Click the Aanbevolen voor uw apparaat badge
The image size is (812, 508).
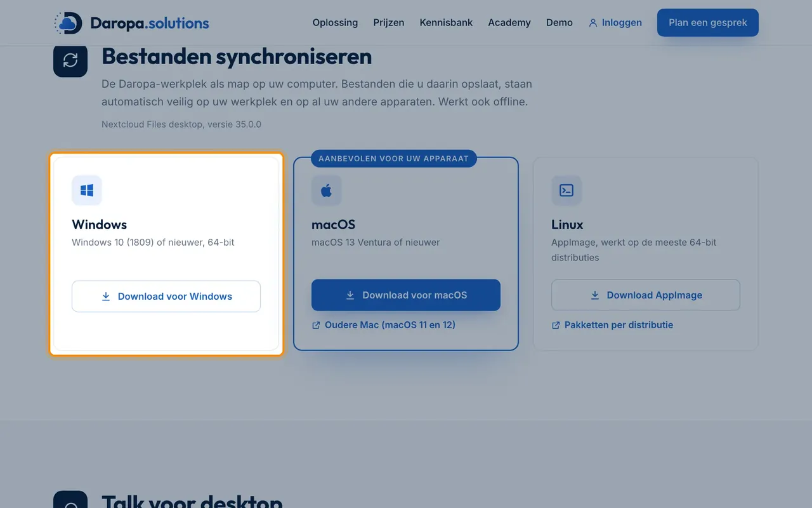(393, 159)
